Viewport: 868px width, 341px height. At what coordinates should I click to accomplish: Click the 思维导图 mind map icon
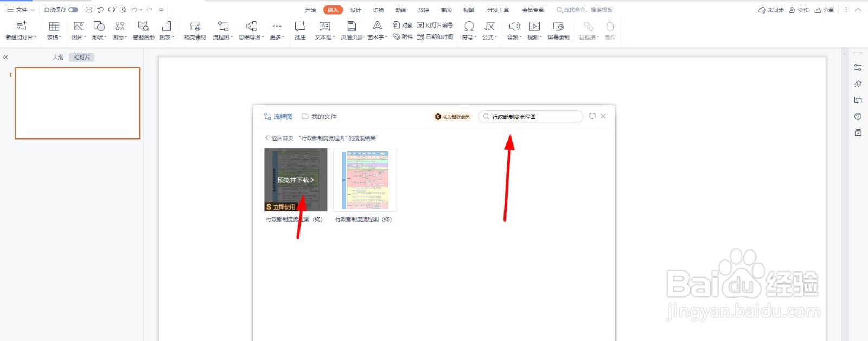point(251,26)
